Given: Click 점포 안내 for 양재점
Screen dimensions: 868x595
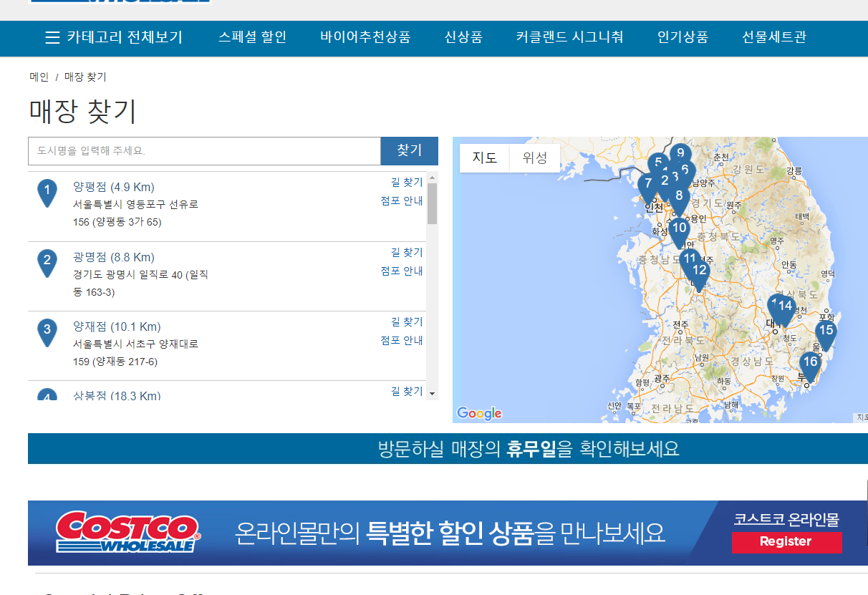Looking at the screenshot, I should [x=402, y=341].
